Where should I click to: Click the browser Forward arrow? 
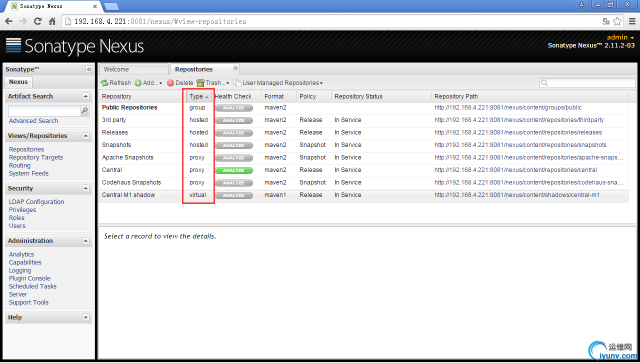point(23,21)
